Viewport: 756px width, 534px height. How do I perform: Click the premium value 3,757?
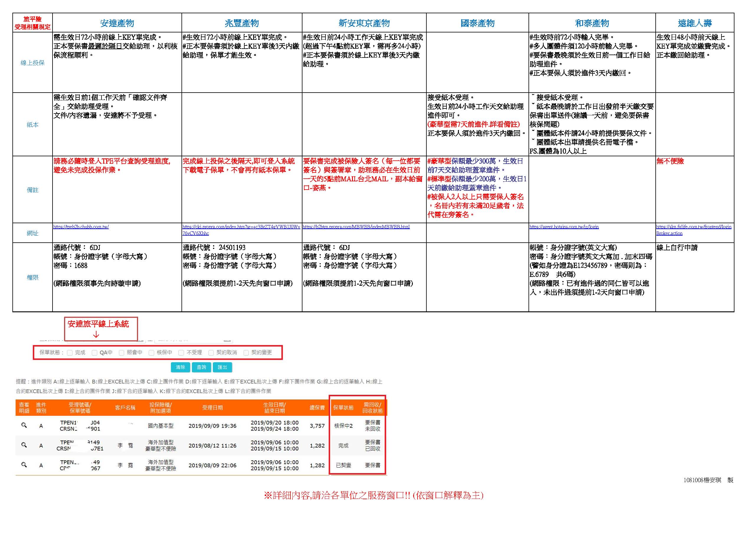click(317, 426)
